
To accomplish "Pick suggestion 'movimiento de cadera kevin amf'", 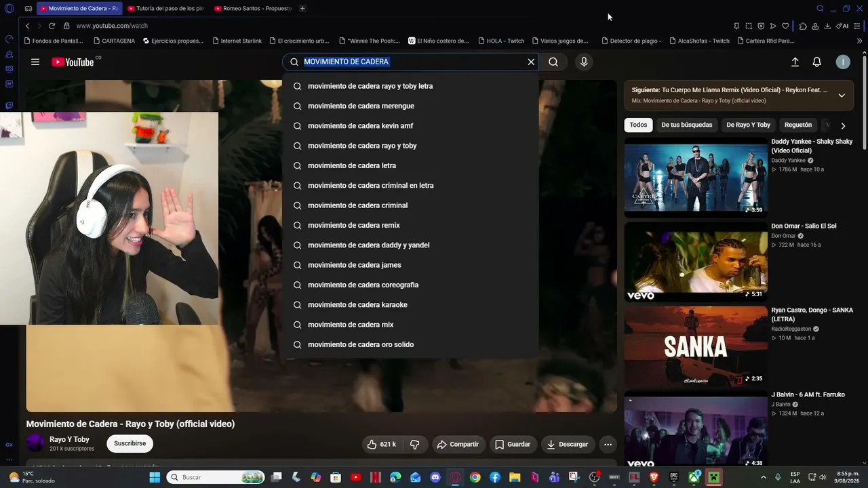I will pyautogui.click(x=411, y=126).
